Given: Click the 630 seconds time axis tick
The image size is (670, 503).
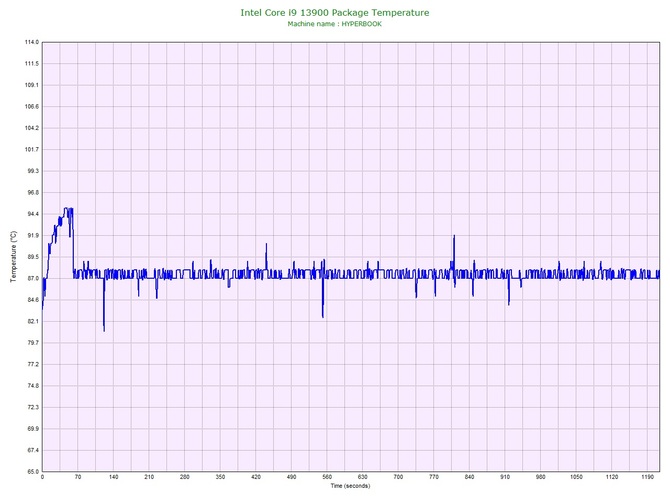Looking at the screenshot, I should 363,477.
